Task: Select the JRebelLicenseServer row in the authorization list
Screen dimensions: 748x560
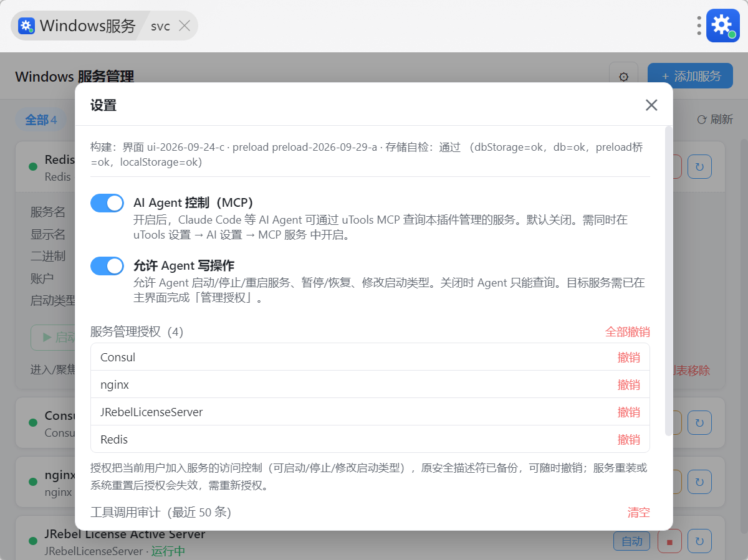Action: [370, 412]
